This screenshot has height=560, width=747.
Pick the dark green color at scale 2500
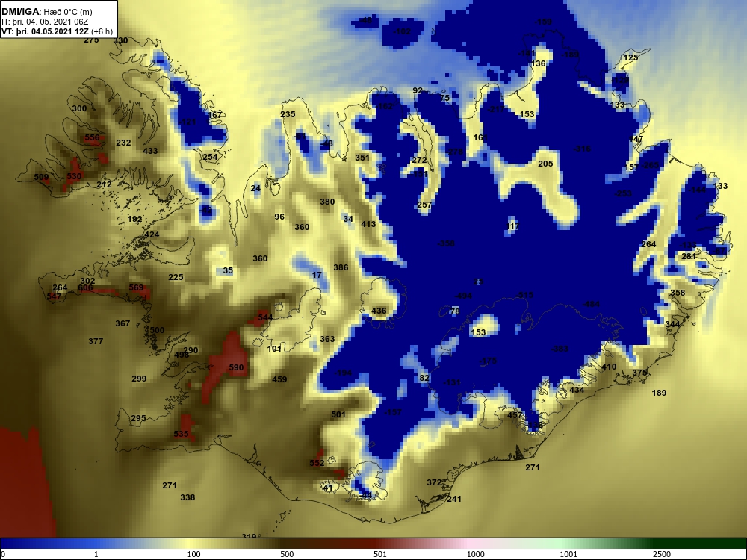pyautogui.click(x=662, y=544)
